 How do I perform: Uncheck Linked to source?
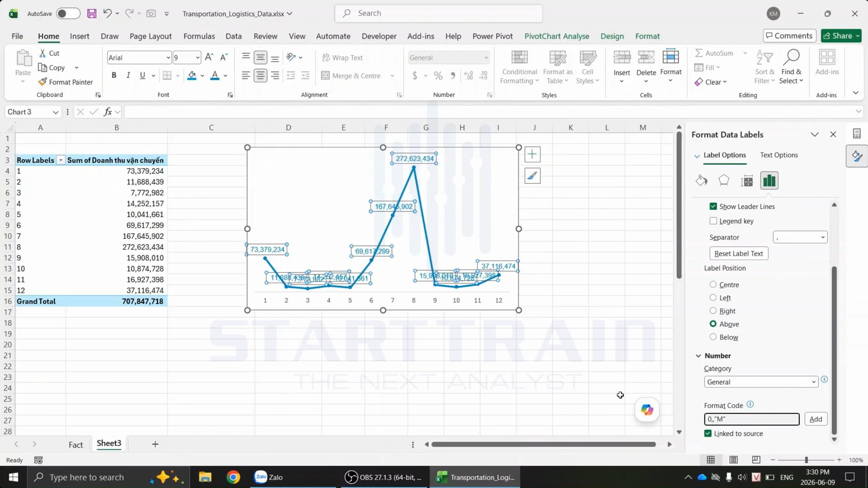(x=708, y=433)
